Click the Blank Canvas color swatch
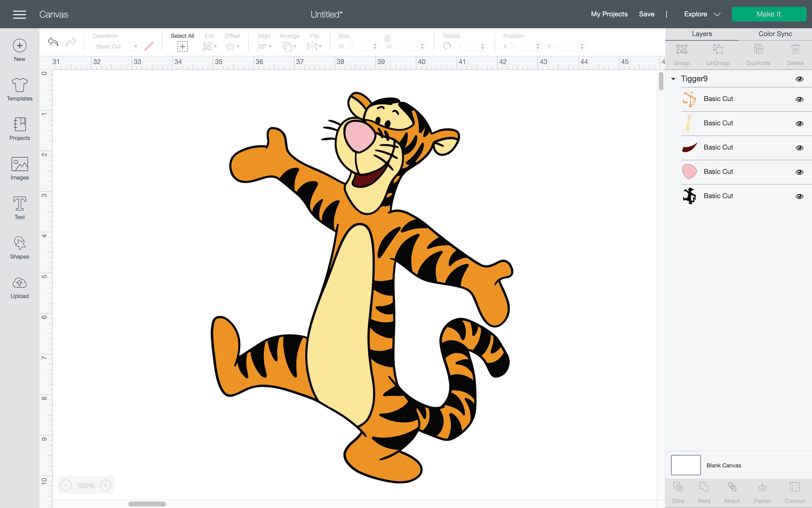812x508 pixels. coord(685,465)
